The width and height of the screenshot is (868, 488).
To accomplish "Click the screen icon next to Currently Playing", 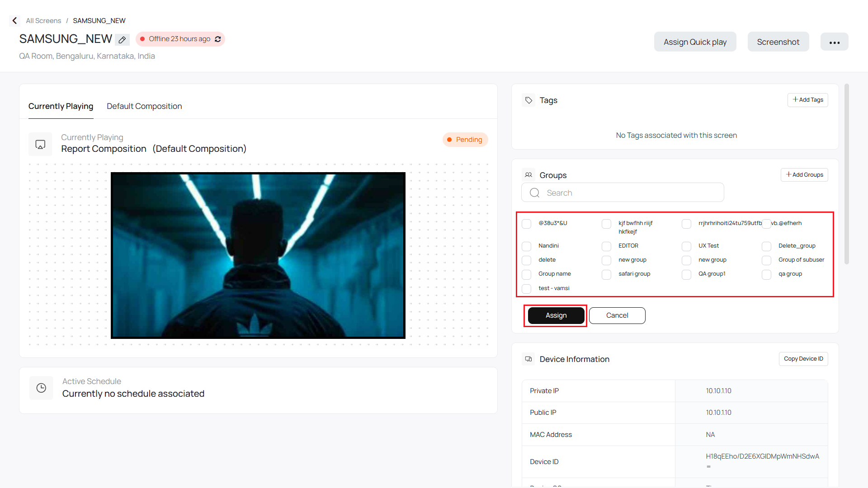I will pos(40,144).
